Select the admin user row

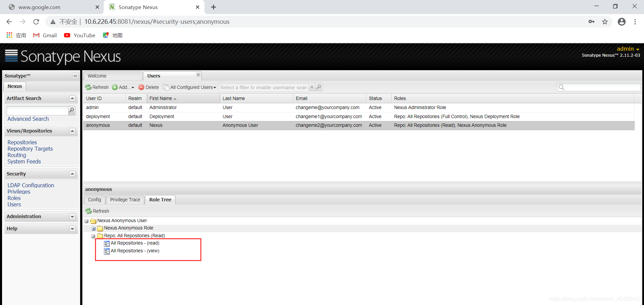359,107
